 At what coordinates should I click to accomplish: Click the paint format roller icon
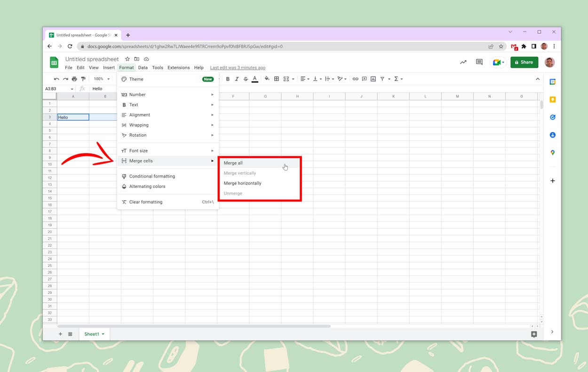point(83,79)
